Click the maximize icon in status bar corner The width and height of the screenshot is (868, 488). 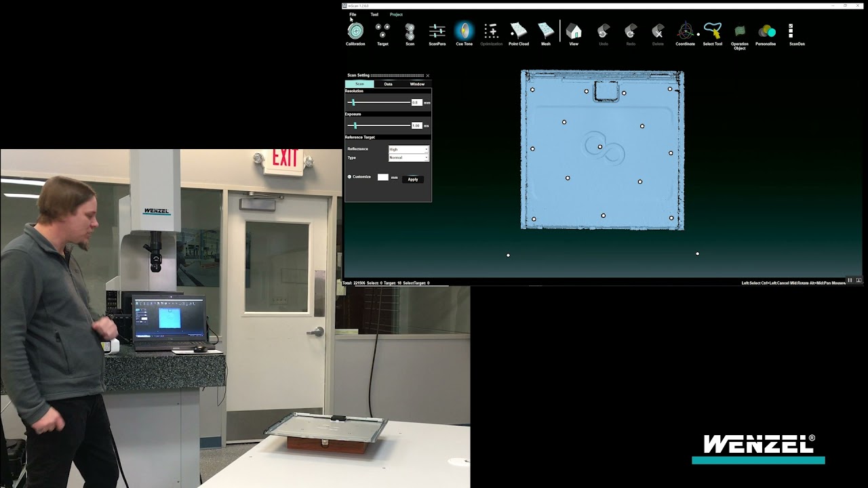click(859, 280)
